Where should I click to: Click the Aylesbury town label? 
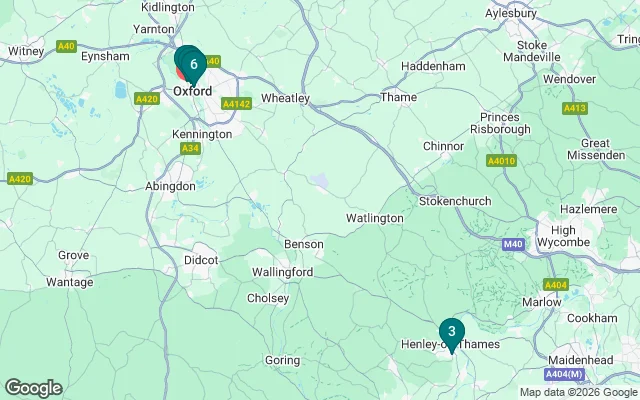pos(511,13)
